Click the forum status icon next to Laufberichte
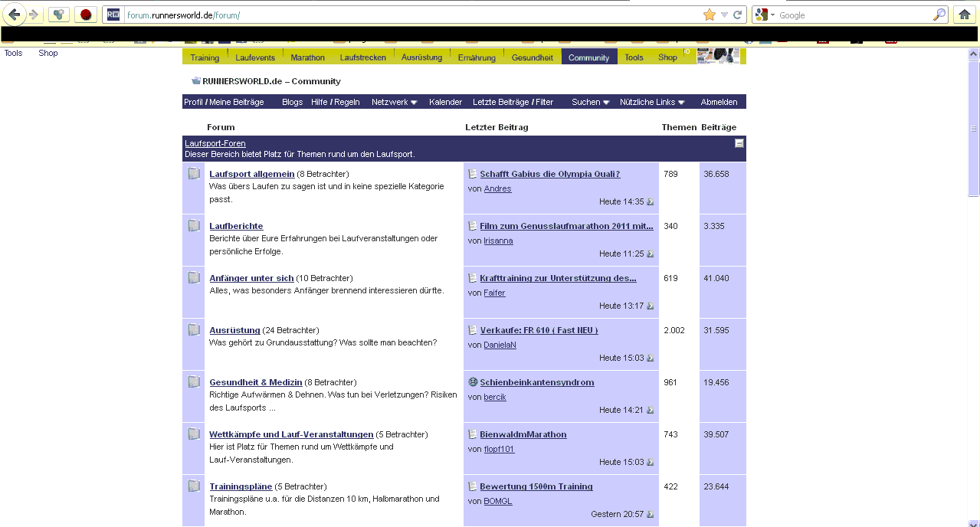Screen dimensions: 980x527 click(194, 226)
